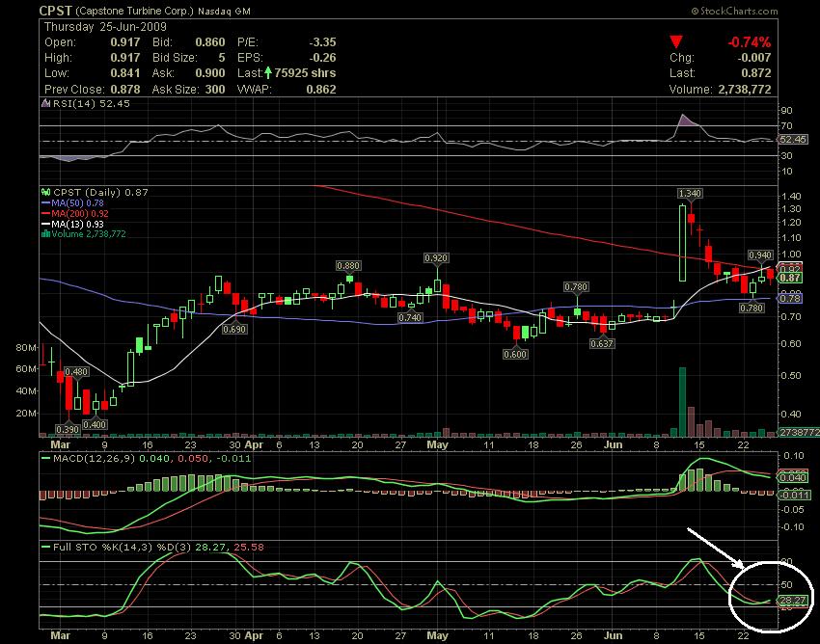Click the 1.340 peak price label
Screen dimensions: 820x644
pos(689,194)
